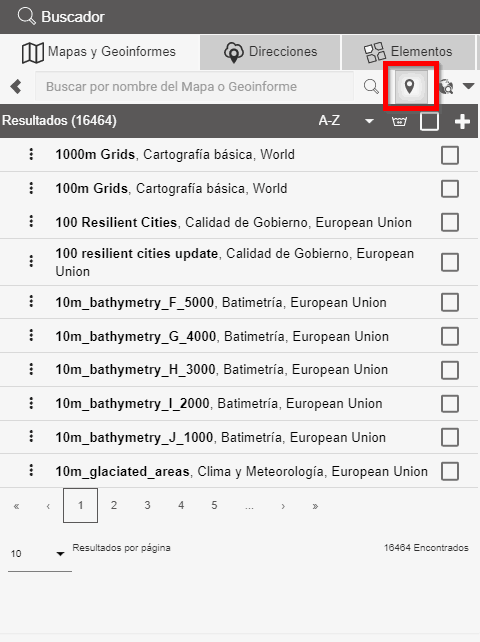
Task: Check the box for 100 Resilient Cities
Action: click(x=450, y=223)
